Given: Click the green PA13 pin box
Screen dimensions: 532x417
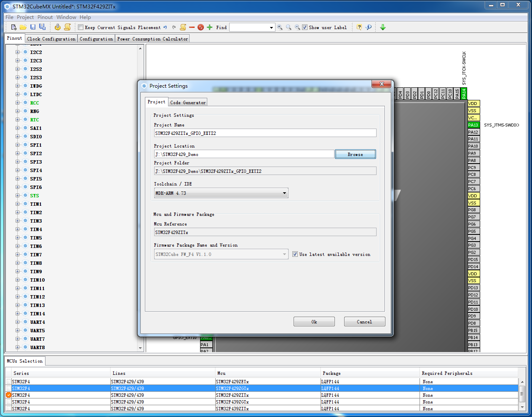Looking at the screenshot, I should [473, 125].
